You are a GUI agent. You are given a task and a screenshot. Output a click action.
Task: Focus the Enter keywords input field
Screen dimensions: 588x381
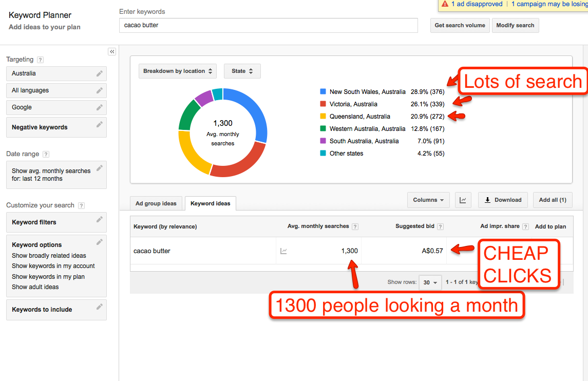[x=269, y=26]
